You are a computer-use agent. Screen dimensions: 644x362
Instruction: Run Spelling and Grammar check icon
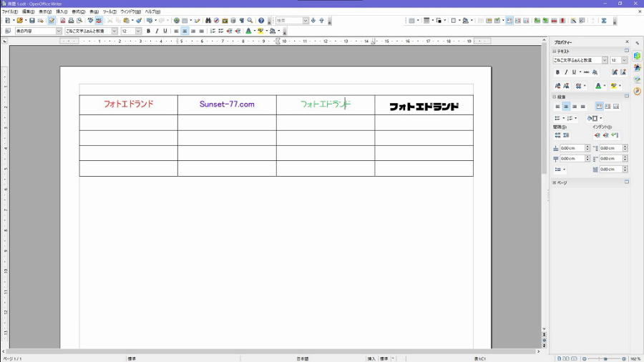91,21
